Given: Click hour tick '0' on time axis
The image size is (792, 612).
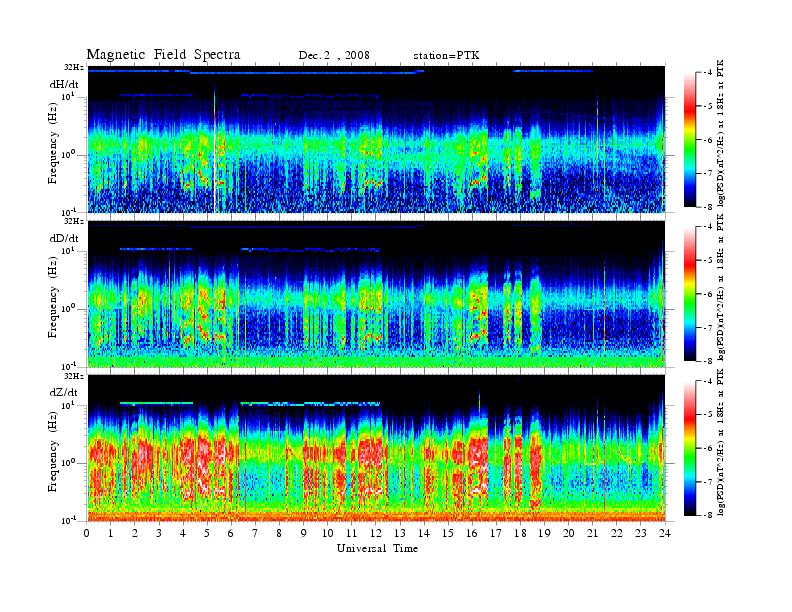Looking at the screenshot, I should coord(87,533).
